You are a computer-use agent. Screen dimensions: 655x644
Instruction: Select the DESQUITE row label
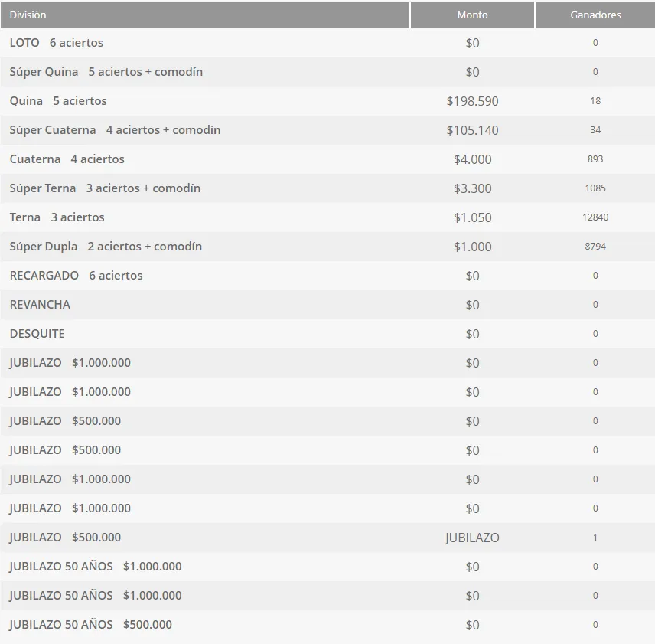[37, 334]
